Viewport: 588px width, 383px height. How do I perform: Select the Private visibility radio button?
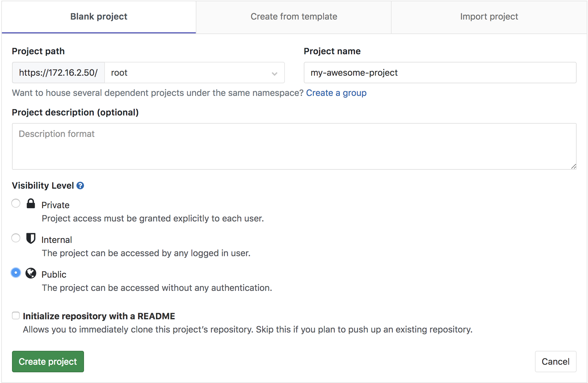tap(16, 203)
